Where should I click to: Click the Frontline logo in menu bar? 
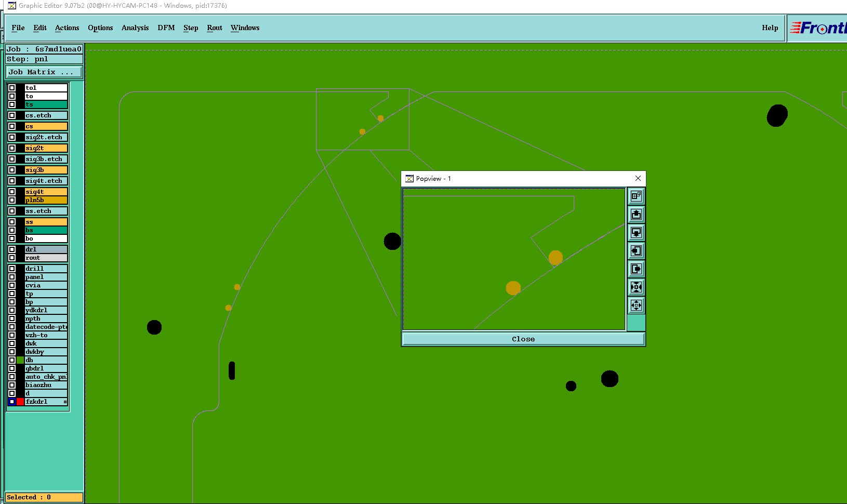pyautogui.click(x=818, y=28)
